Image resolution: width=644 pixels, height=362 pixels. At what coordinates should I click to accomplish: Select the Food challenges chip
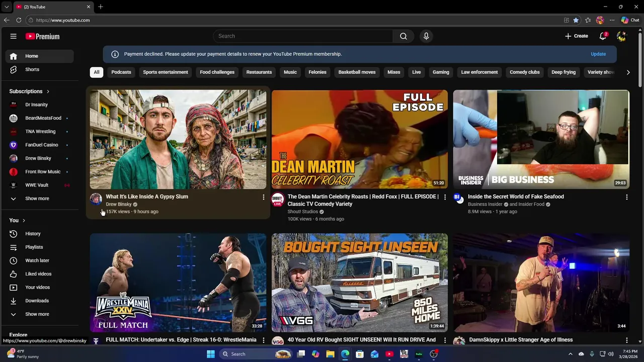click(217, 72)
